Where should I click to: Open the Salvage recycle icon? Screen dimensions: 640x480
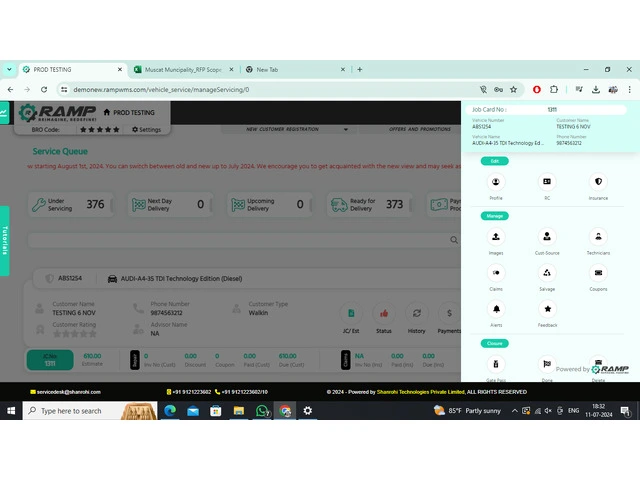(x=547, y=273)
